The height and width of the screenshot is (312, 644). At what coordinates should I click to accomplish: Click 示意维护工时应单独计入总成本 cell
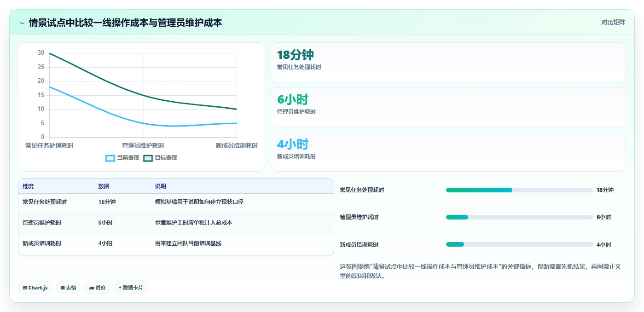(x=194, y=223)
